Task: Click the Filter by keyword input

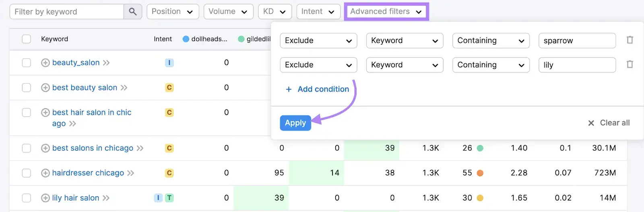Action: pos(67,12)
